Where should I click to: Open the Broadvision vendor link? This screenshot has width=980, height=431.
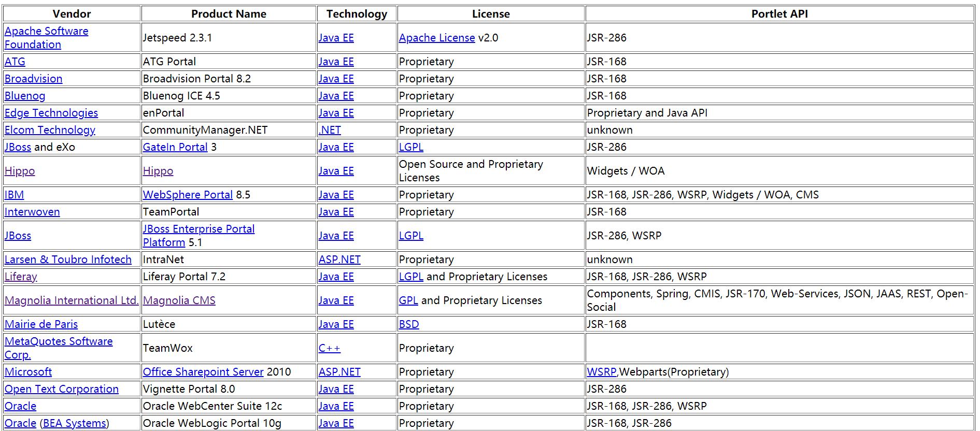(33, 79)
